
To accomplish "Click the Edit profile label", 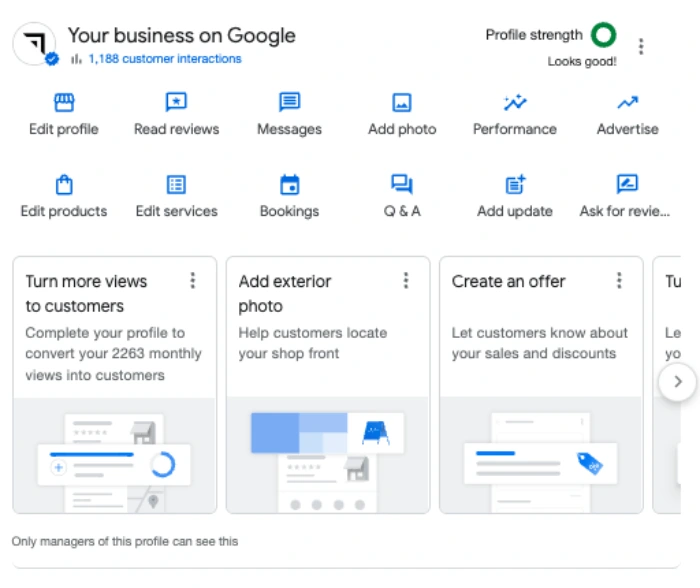I will tap(64, 129).
